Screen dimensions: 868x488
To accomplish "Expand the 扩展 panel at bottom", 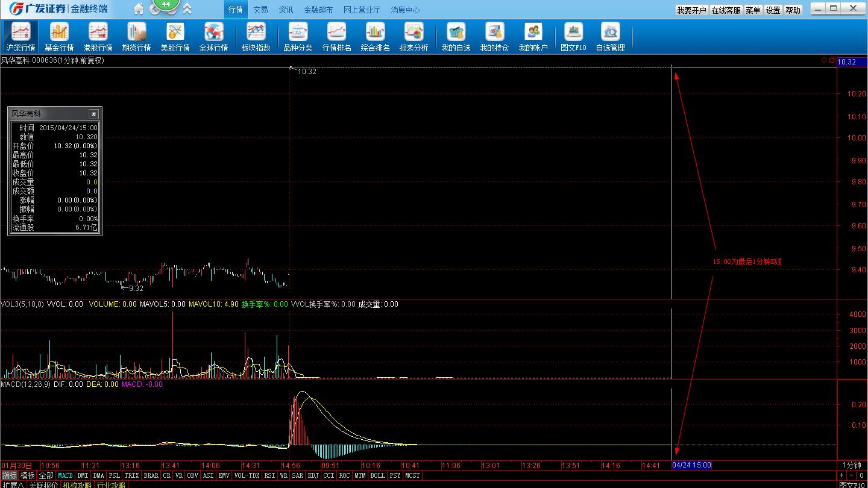I will tap(13, 485).
